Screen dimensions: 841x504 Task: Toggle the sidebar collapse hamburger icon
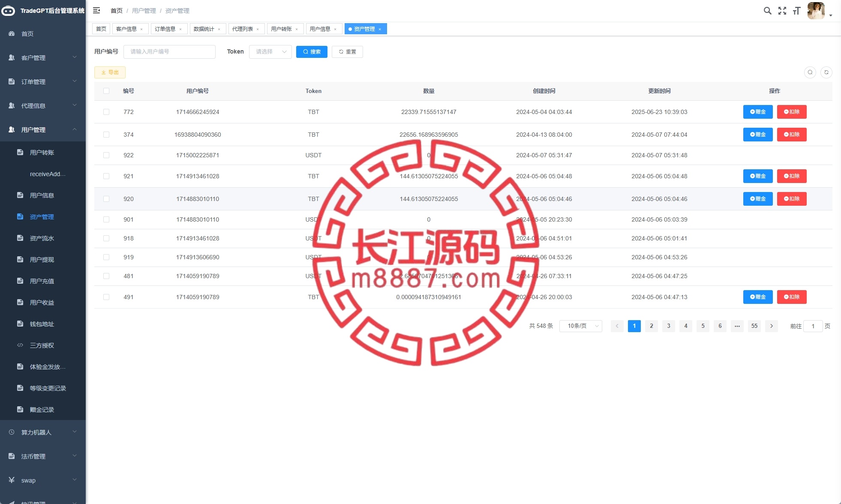tap(96, 10)
